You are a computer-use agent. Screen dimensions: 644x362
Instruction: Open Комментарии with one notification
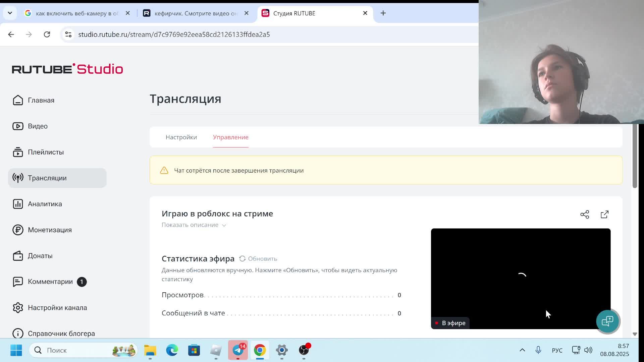50,282
